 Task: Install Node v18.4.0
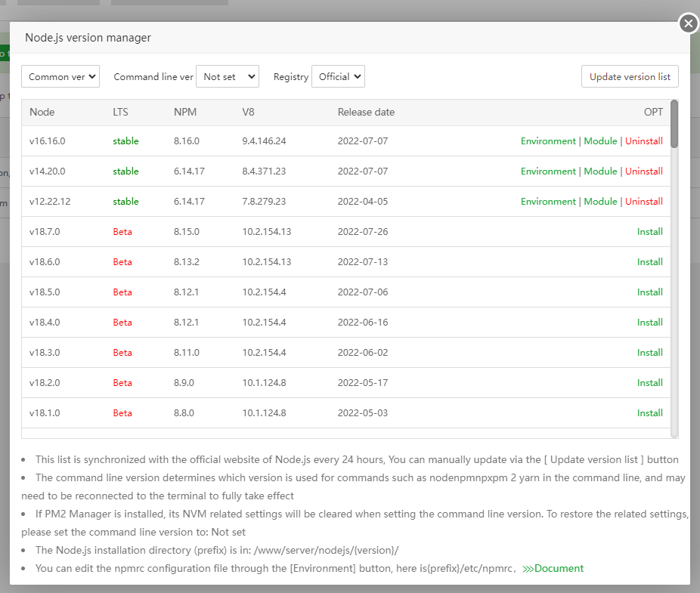coord(649,323)
